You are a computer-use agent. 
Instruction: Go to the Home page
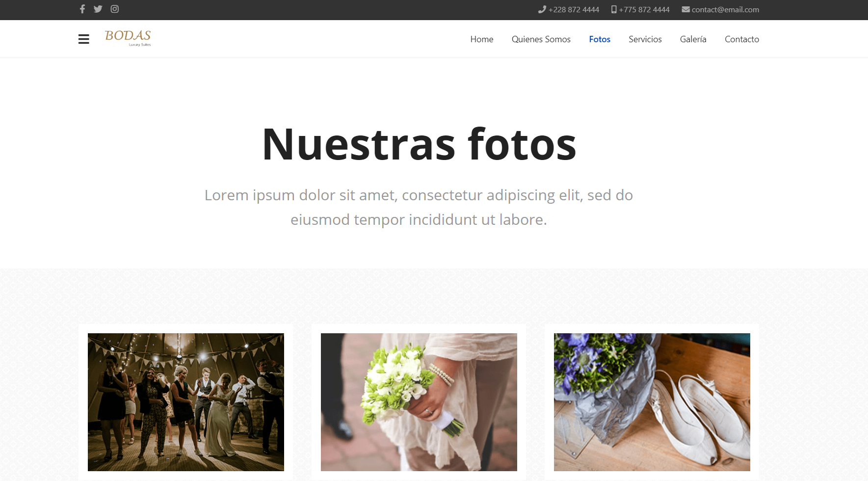click(481, 39)
